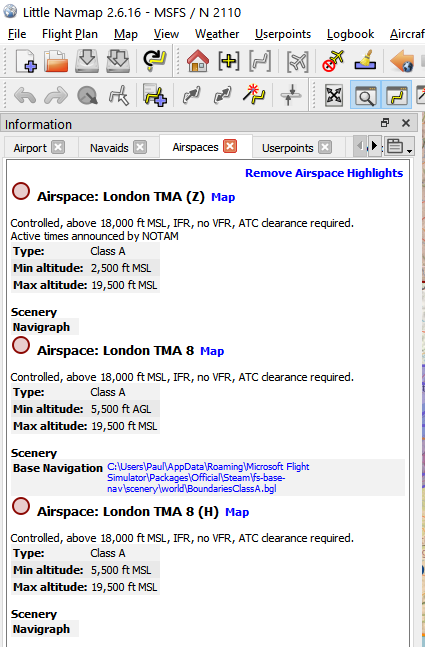Click the 'Base Navigation' scenery label
425x647 pixels.
tap(57, 468)
